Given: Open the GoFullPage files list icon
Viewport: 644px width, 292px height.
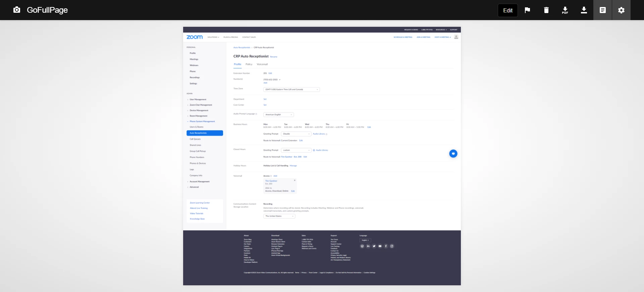Looking at the screenshot, I should [x=602, y=10].
